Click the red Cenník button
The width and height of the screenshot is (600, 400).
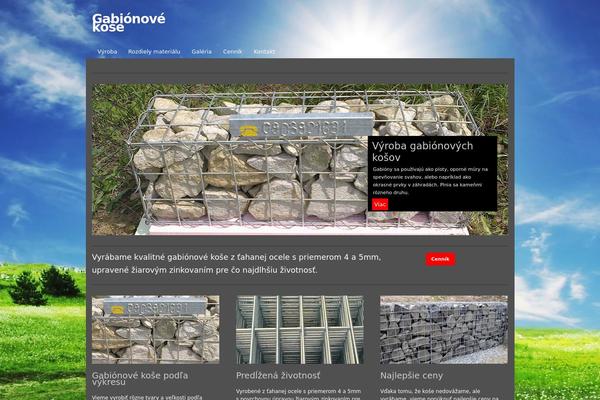pos(440,259)
